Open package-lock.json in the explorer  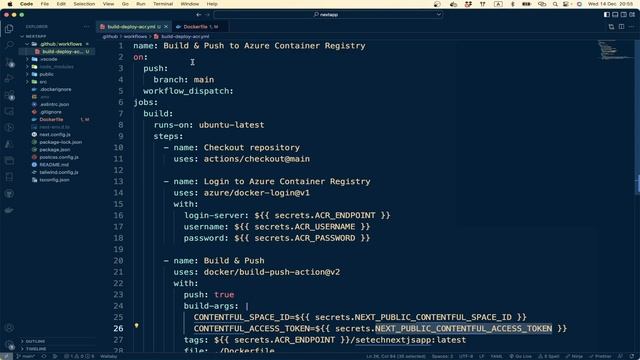(57, 142)
